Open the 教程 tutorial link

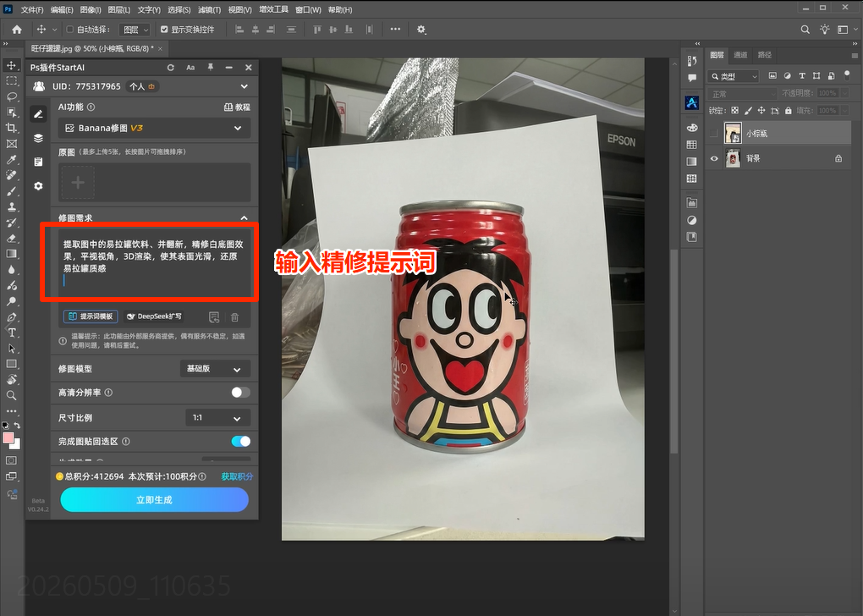tap(237, 107)
